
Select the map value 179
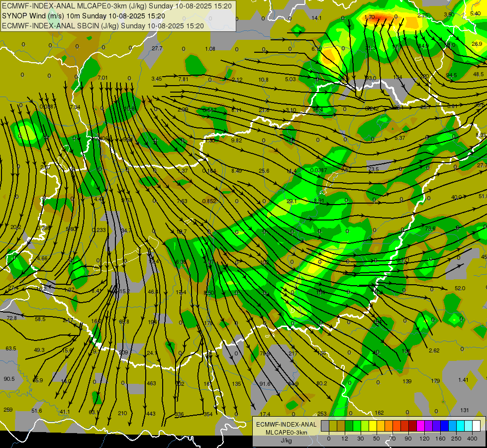coord(435,380)
